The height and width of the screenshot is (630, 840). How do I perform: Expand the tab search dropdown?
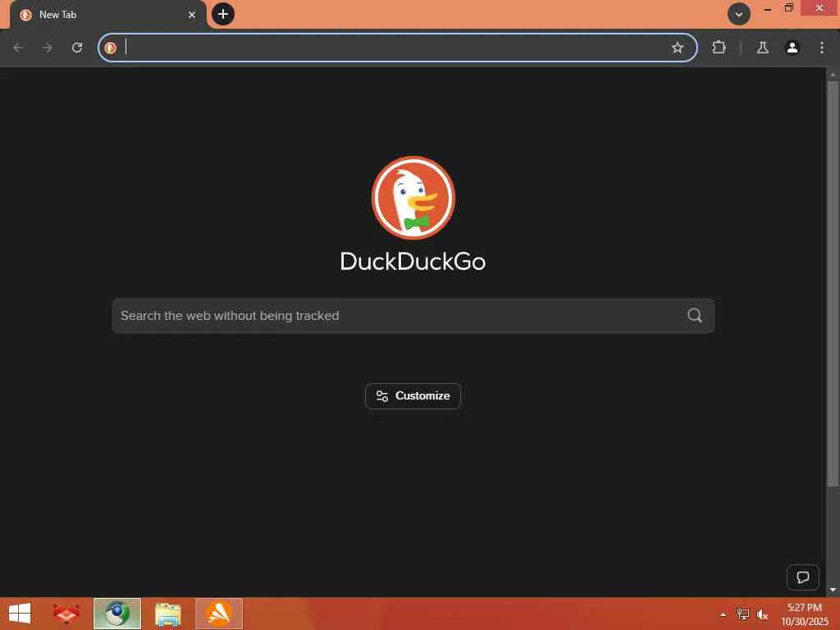(739, 15)
